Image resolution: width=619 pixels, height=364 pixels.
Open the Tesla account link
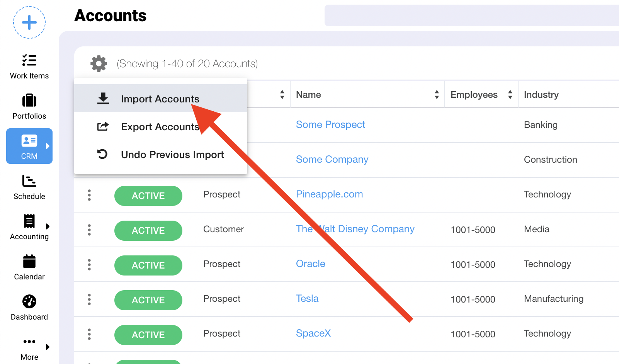(307, 299)
